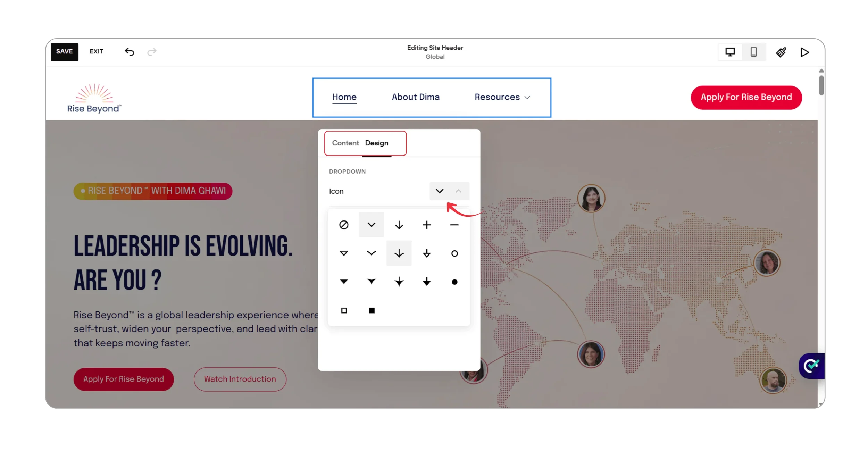This screenshot has width=868, height=451.
Task: Select the bold pointed arrow icon, third row
Action: (x=399, y=282)
